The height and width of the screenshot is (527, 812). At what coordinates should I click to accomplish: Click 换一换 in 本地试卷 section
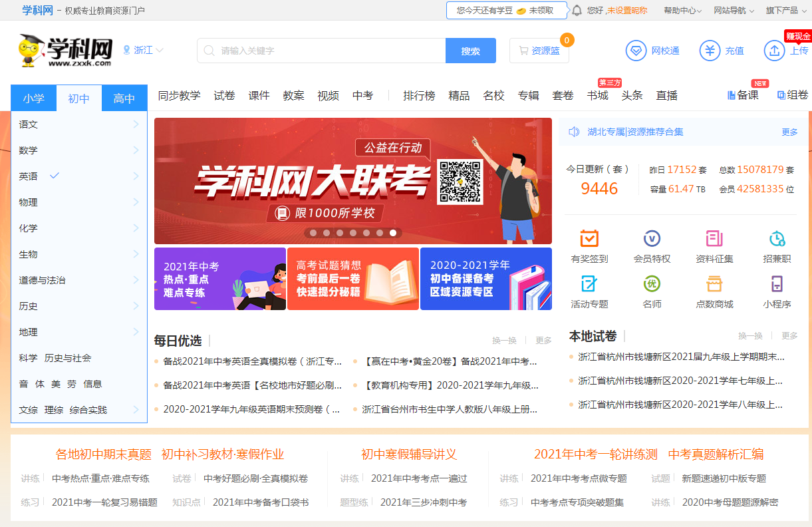tap(750, 336)
